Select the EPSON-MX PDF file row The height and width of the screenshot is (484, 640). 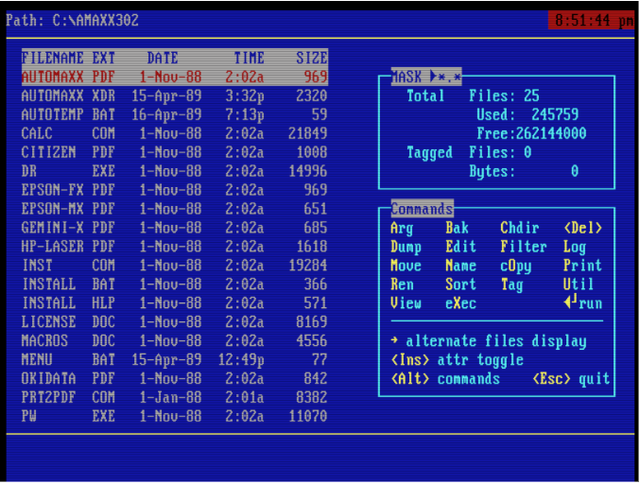click(x=175, y=209)
